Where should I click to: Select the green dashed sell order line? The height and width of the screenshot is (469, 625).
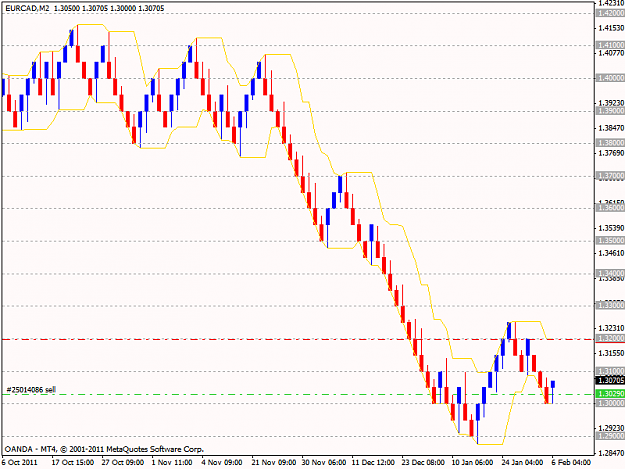tap(298, 394)
